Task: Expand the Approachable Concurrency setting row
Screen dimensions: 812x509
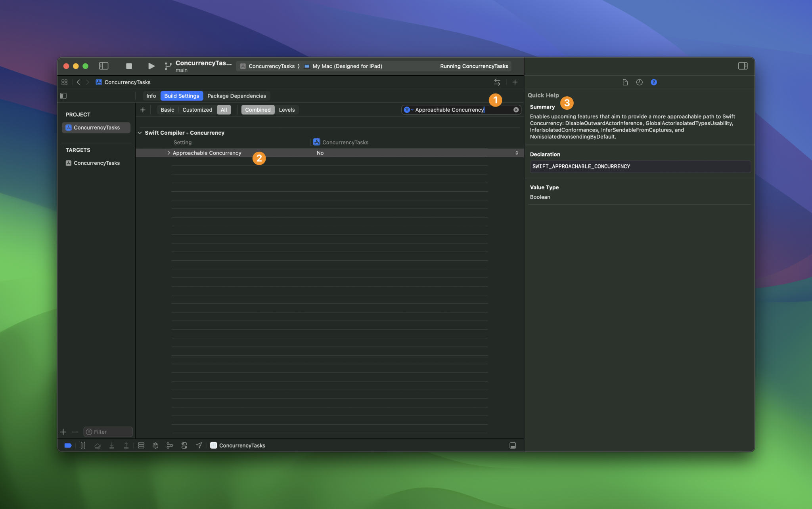Action: [x=169, y=153]
